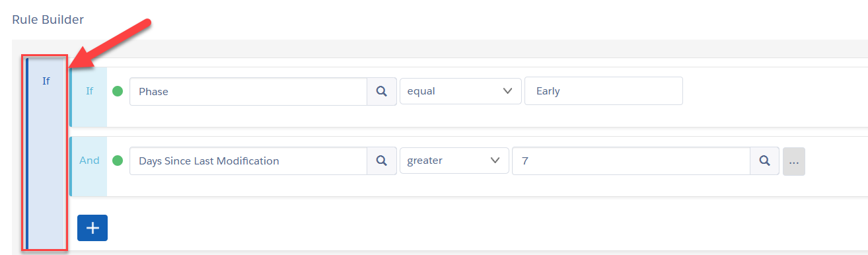Select the Days Since Last Modification field
The image size is (868, 255).
pyautogui.click(x=248, y=161)
